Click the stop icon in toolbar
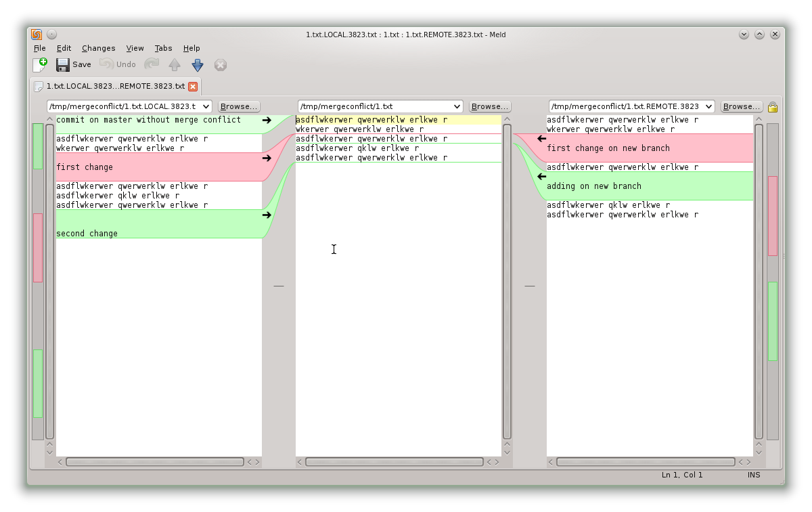 click(221, 65)
